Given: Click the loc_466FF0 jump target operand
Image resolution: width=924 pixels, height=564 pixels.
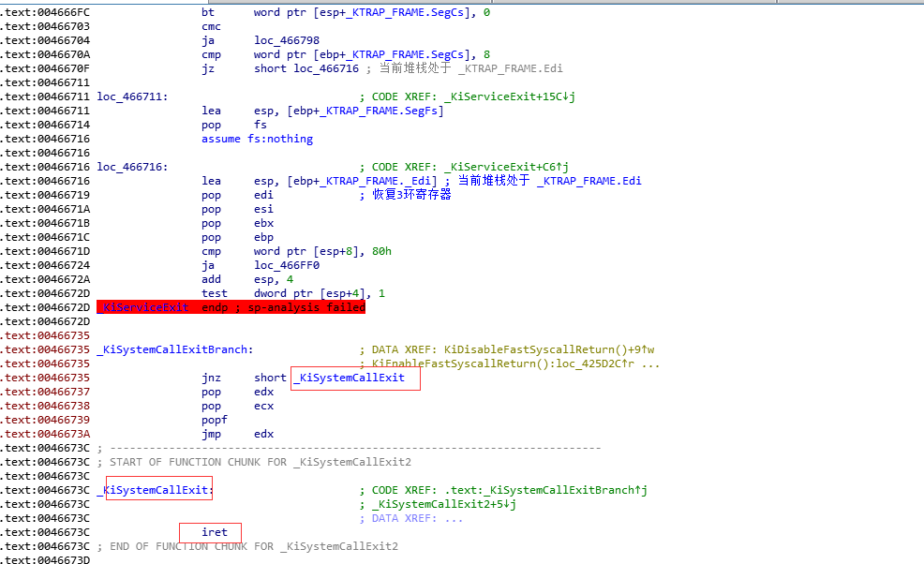Looking at the screenshot, I should point(287,266).
